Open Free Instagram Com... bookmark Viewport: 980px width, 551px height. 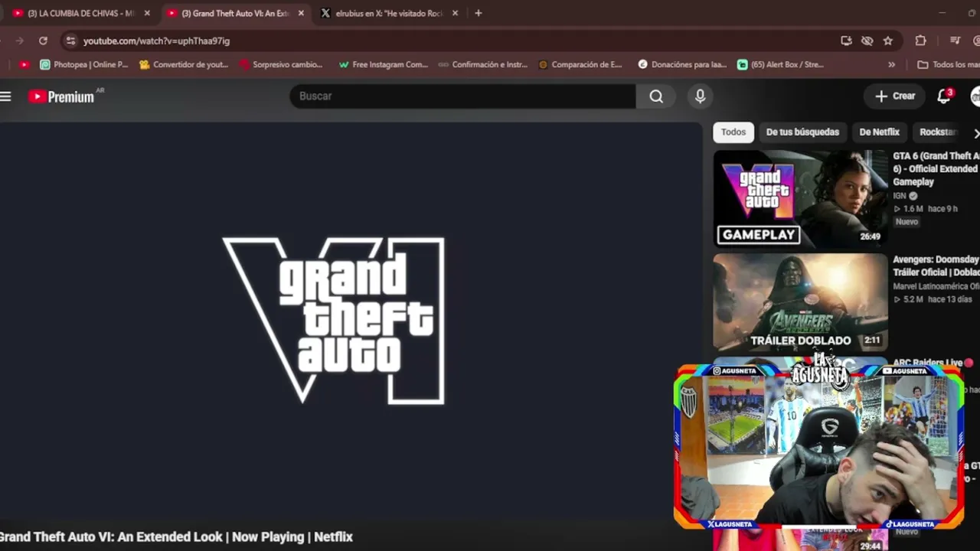click(x=383, y=65)
